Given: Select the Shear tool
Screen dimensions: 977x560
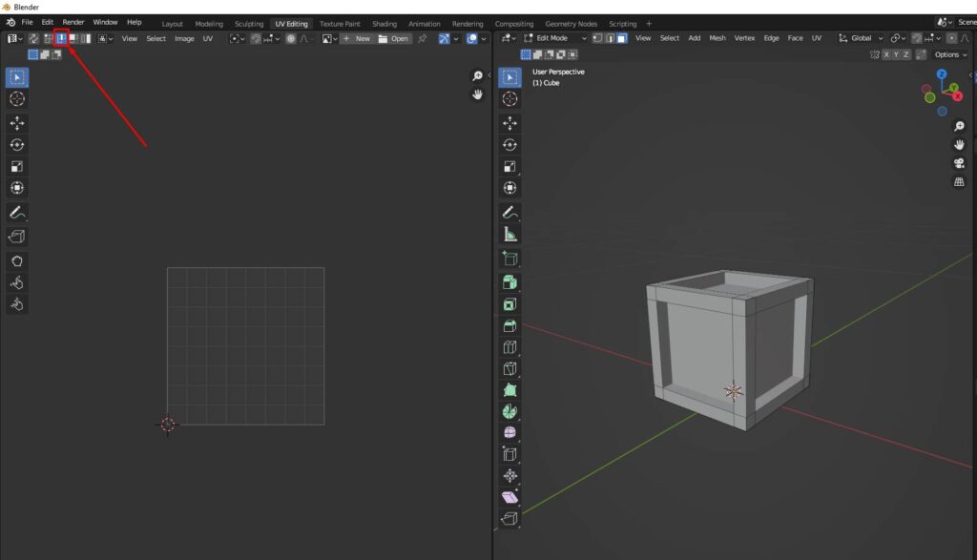Looking at the screenshot, I should point(509,497).
